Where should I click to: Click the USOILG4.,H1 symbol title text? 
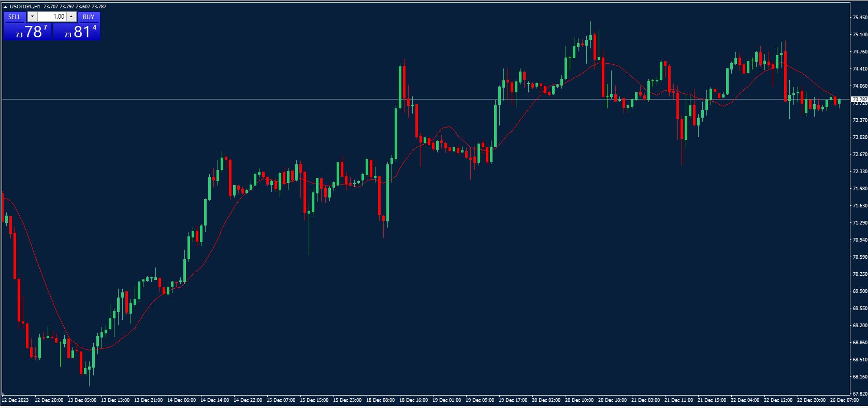25,7
